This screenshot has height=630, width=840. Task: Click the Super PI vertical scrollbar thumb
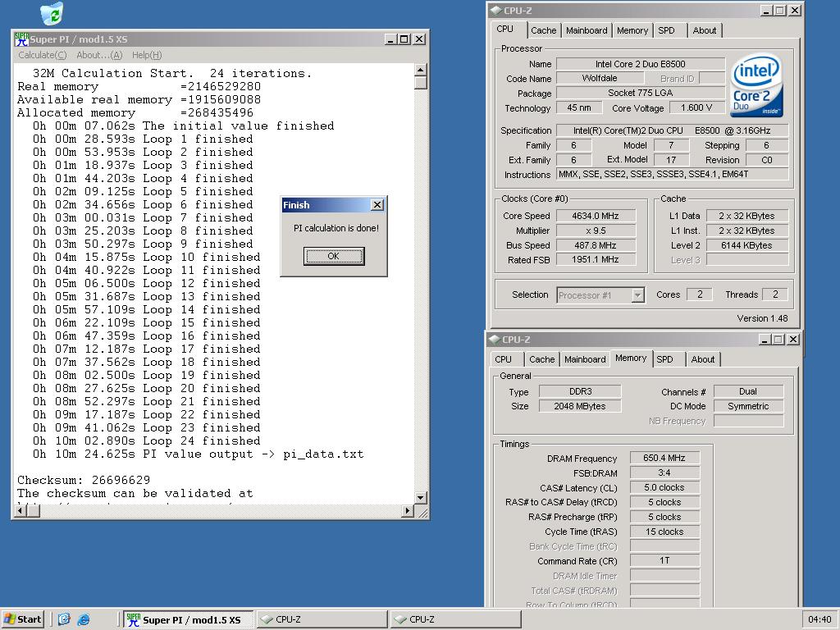[421, 83]
